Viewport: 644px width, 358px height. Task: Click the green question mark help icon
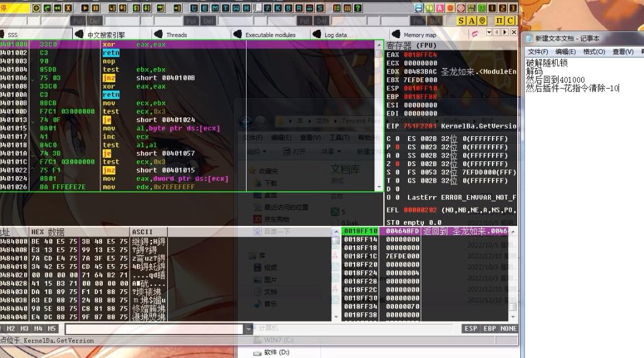[x=358, y=8]
